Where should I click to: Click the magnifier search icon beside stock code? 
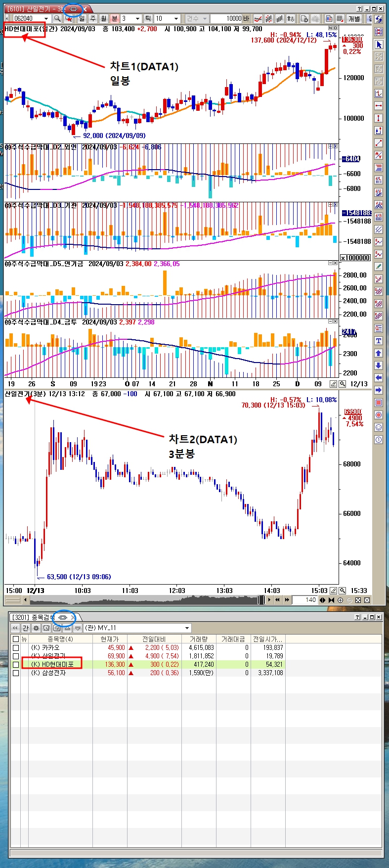[x=57, y=19]
